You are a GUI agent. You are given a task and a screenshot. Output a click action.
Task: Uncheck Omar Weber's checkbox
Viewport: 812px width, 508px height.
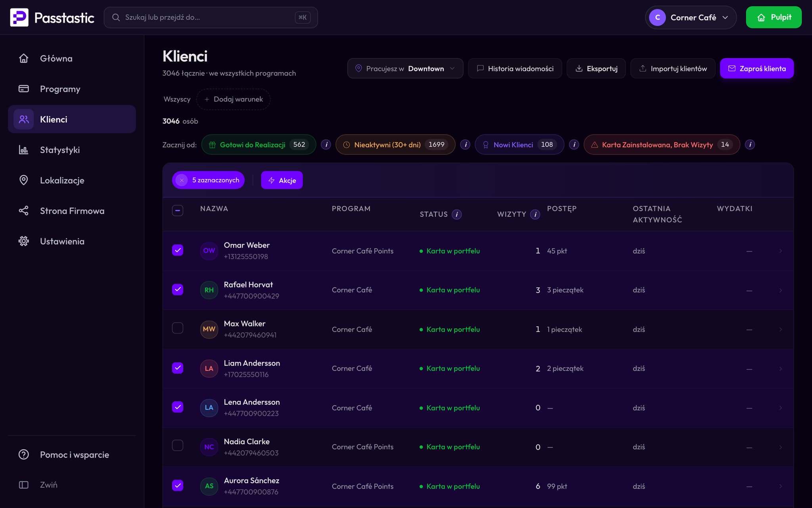click(178, 250)
